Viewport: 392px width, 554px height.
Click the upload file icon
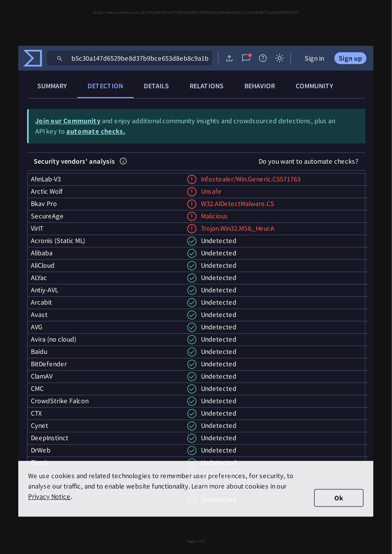coord(229,58)
